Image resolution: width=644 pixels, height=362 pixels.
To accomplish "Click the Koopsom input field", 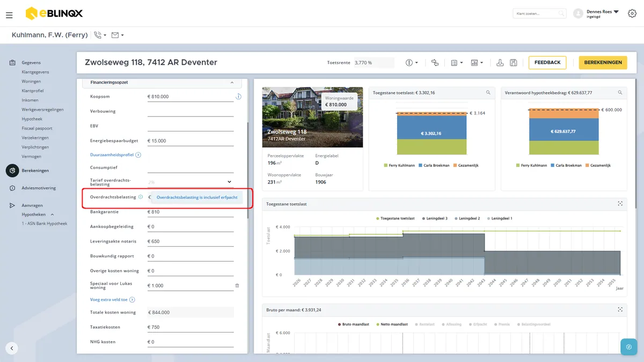I will point(191,97).
